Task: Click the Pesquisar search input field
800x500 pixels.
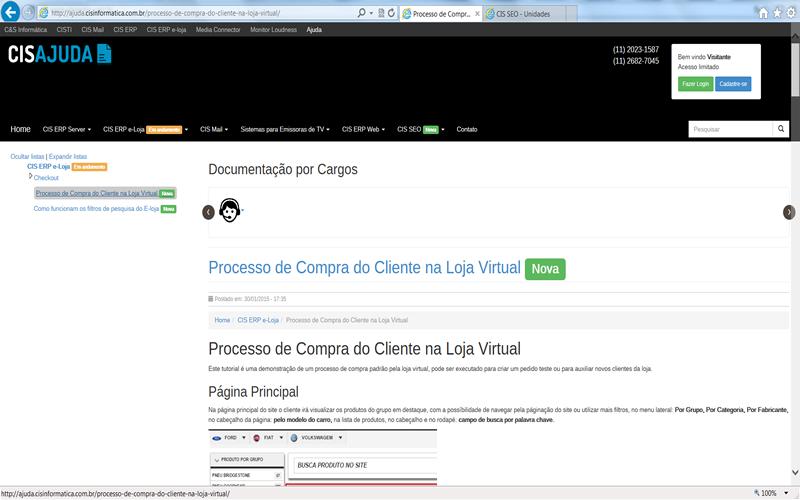Action: (x=730, y=129)
